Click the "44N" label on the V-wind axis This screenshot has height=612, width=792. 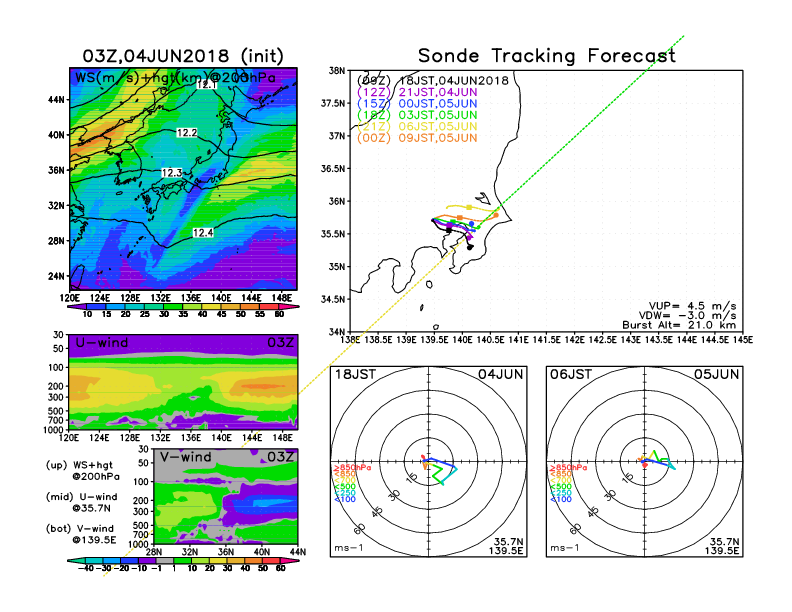(298, 552)
